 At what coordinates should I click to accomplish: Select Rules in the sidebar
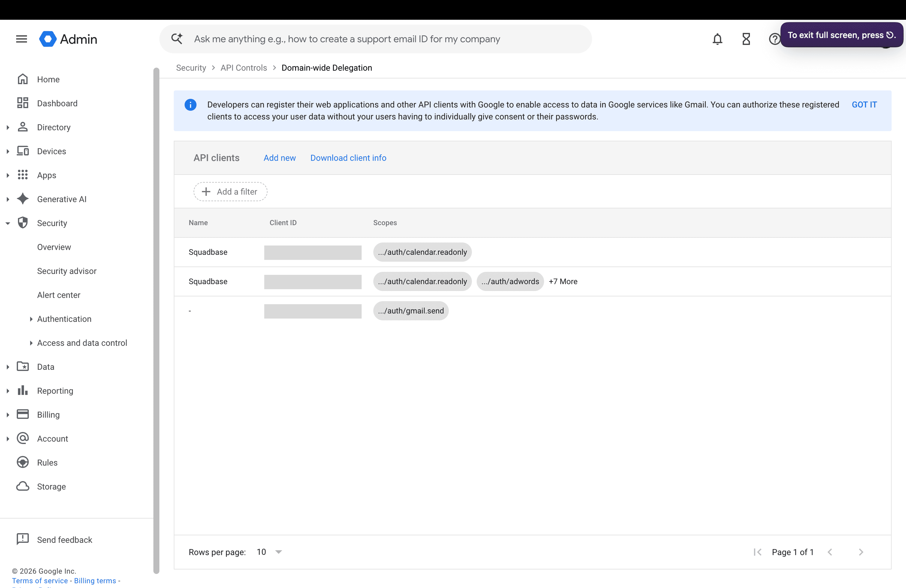(47, 463)
